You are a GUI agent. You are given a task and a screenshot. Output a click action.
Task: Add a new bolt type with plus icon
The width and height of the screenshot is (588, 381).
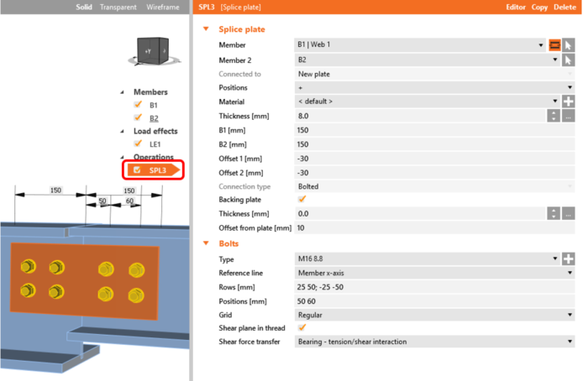coord(568,258)
